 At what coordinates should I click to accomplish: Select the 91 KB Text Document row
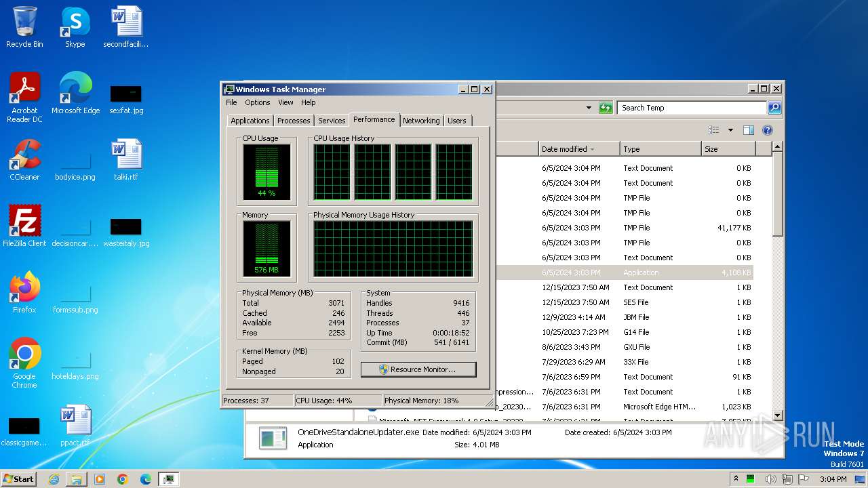click(625, 377)
